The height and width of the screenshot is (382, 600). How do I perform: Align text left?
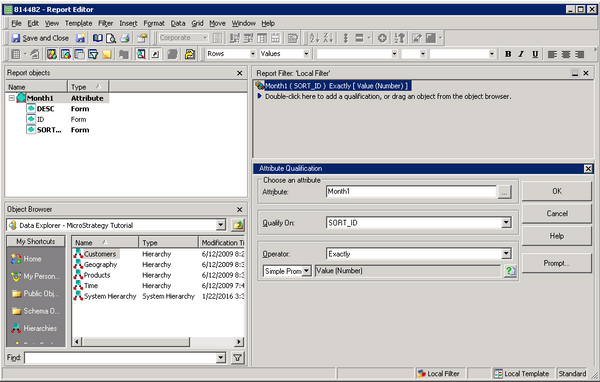point(552,54)
